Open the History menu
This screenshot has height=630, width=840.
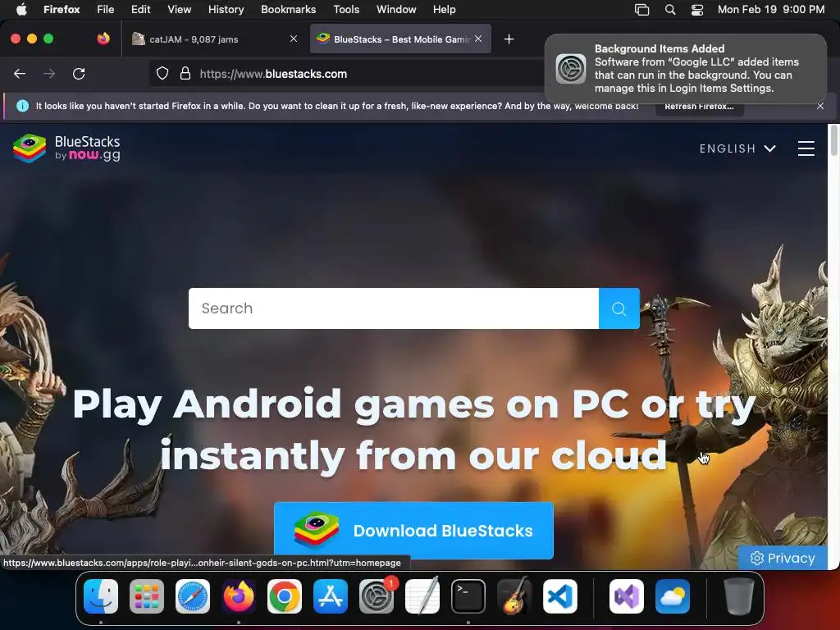pyautogui.click(x=226, y=10)
